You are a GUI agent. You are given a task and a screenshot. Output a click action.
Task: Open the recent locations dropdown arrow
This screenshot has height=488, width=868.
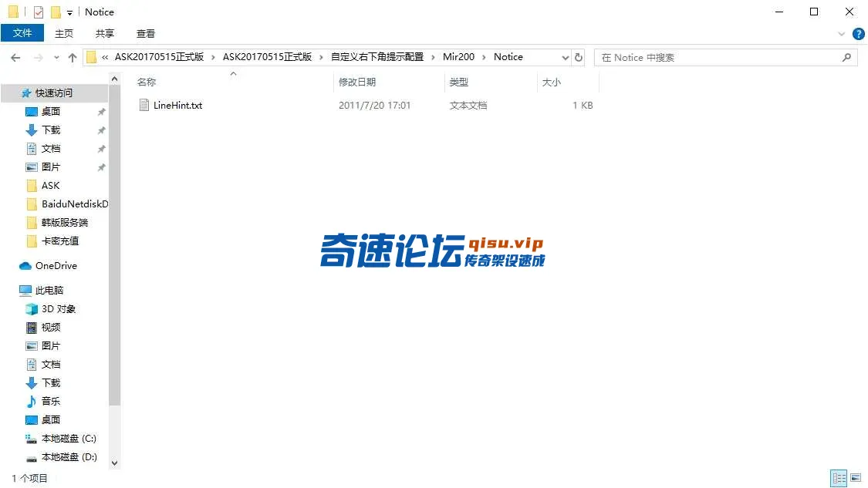[x=56, y=58]
